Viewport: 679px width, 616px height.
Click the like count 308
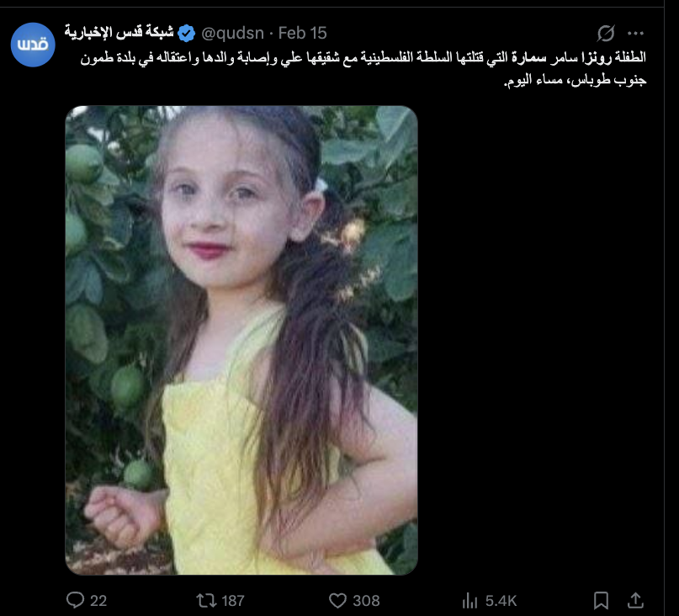click(x=366, y=601)
